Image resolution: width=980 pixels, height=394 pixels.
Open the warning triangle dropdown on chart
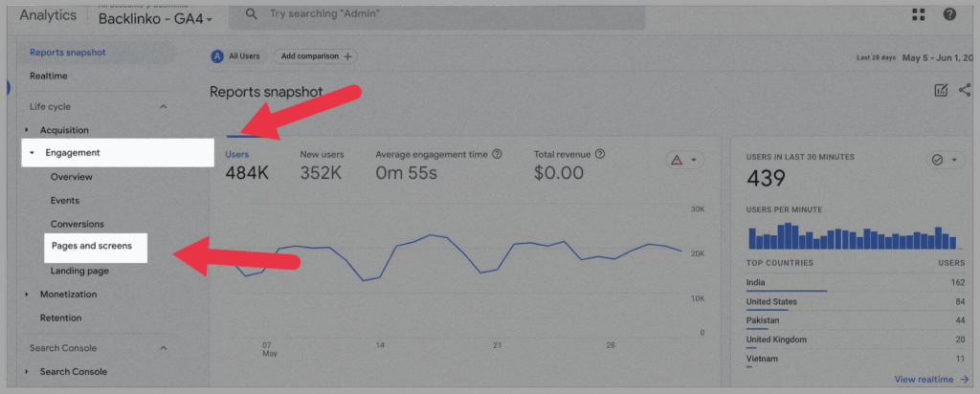685,160
